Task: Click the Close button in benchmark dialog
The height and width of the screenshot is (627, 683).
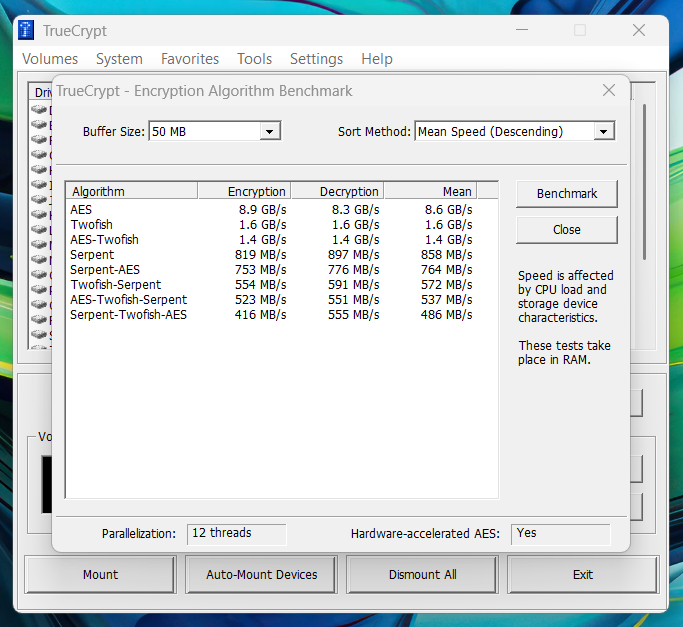Action: click(x=567, y=230)
